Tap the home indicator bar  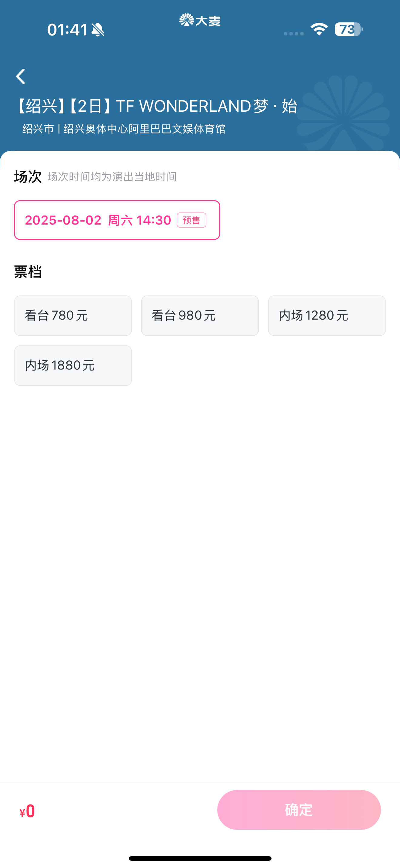[200, 858]
